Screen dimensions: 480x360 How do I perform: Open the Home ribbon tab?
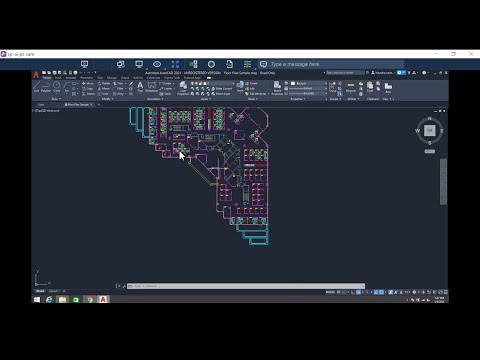click(x=47, y=78)
